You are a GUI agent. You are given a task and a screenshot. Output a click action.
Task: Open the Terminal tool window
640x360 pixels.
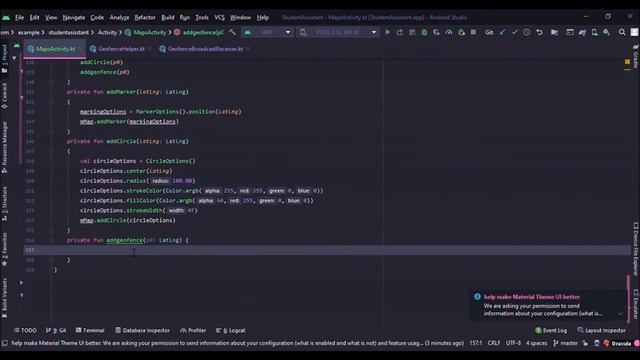click(x=90, y=330)
